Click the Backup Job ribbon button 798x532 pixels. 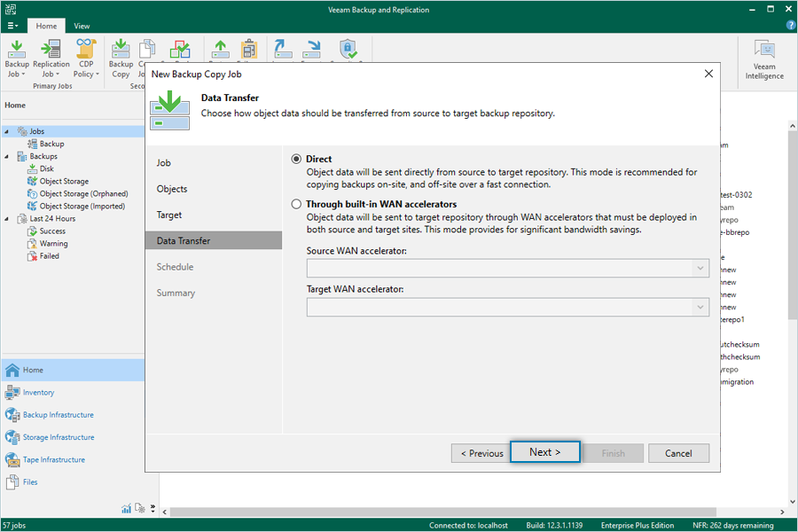tap(17, 59)
